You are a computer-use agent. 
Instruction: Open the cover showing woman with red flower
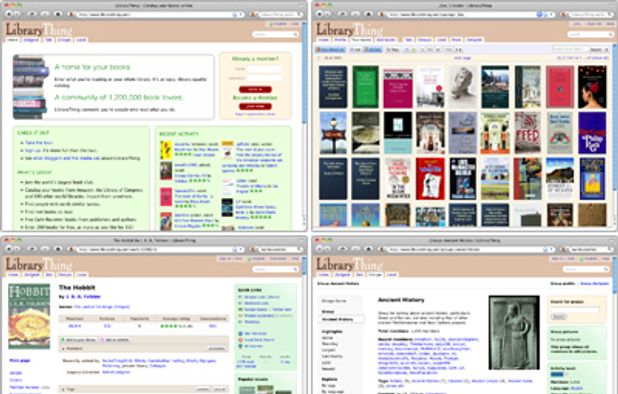pos(592,87)
